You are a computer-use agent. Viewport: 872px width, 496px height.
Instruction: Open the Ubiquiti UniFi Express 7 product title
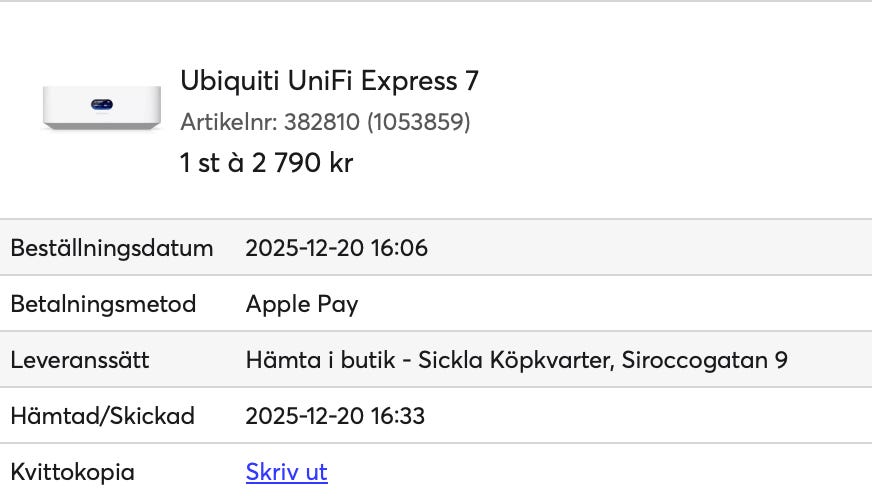[x=329, y=81]
